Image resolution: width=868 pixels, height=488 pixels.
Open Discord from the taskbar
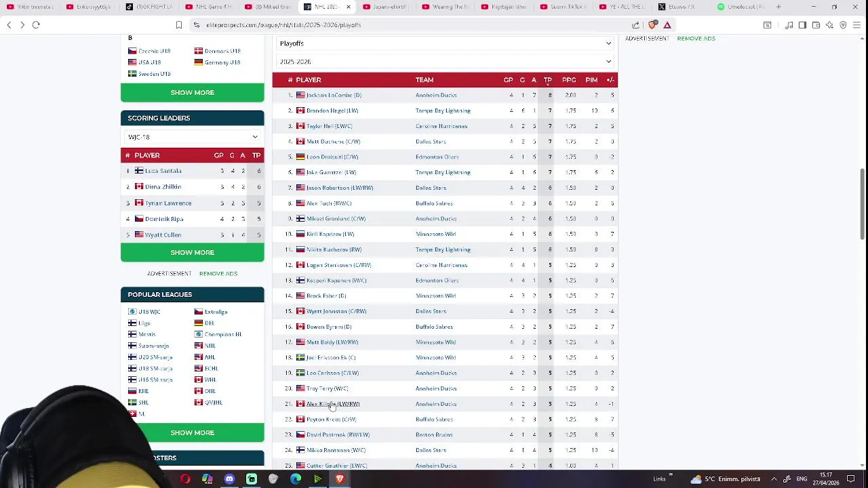(229, 479)
